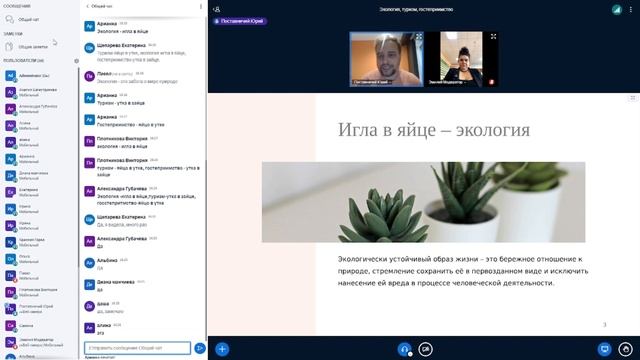Select Поставничий Юрий in users list
Screen dimensions: 640x360
pos(40,309)
